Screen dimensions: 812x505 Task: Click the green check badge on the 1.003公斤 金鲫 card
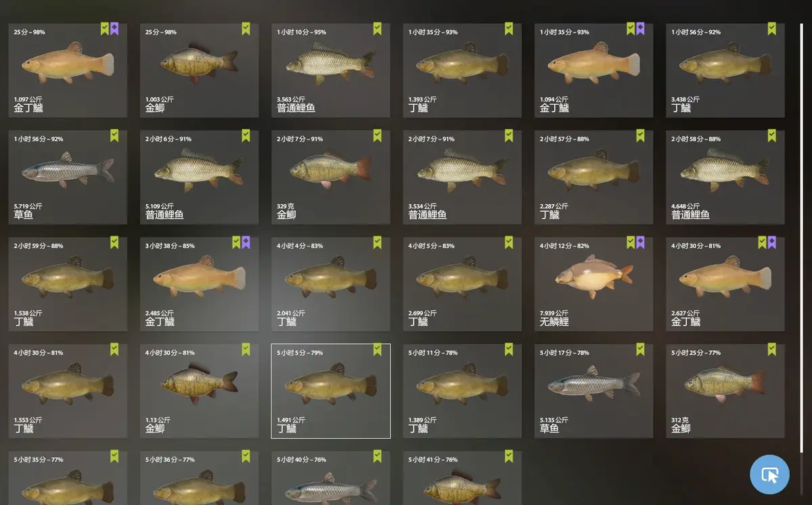coord(246,28)
